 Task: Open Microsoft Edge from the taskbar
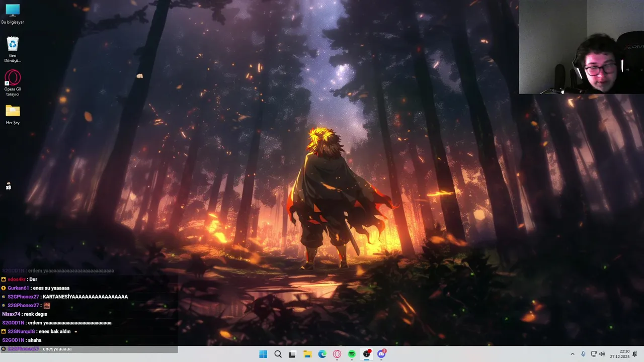point(322,354)
